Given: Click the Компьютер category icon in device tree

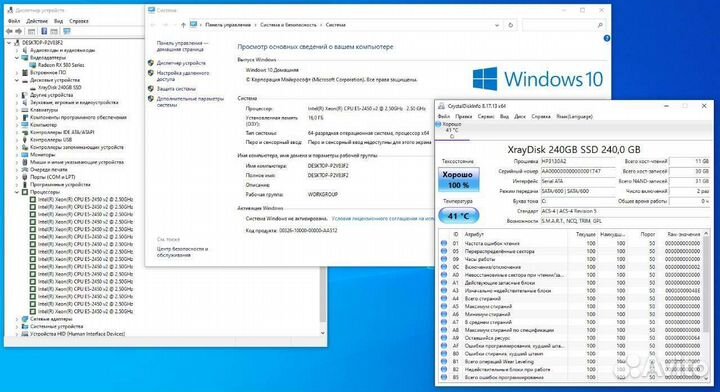Looking at the screenshot, I should 25,125.
